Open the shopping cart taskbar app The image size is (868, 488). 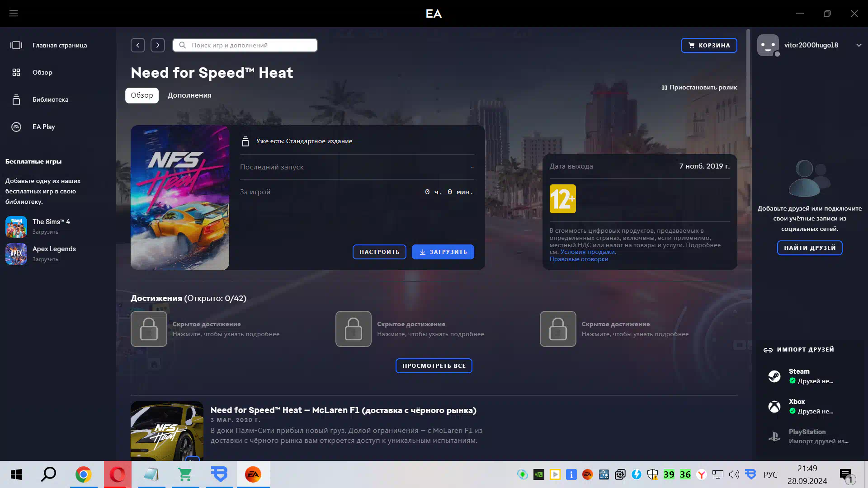point(185,474)
